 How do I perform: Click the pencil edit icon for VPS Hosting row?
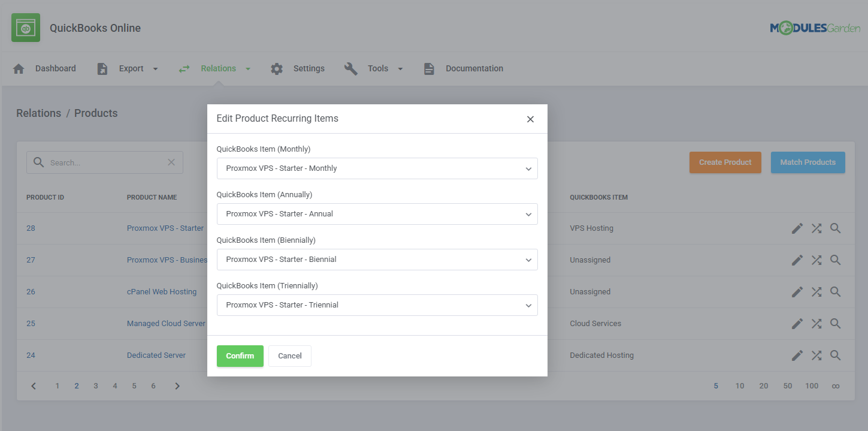[x=797, y=228]
